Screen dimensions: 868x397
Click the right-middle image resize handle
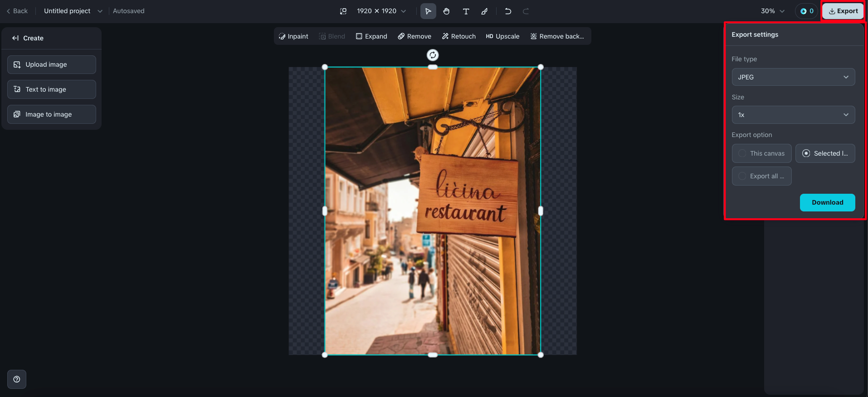pos(541,211)
